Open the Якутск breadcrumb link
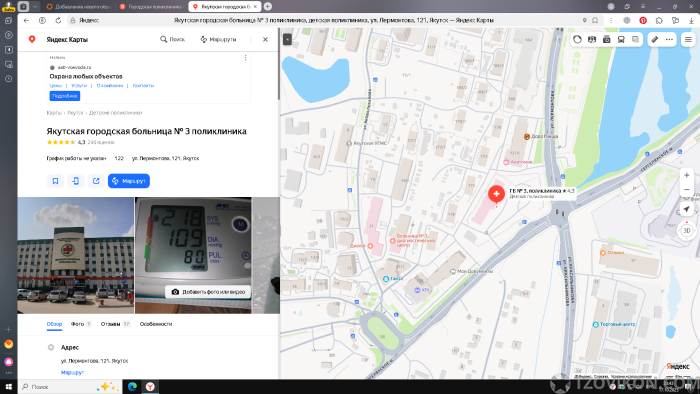 [75, 113]
